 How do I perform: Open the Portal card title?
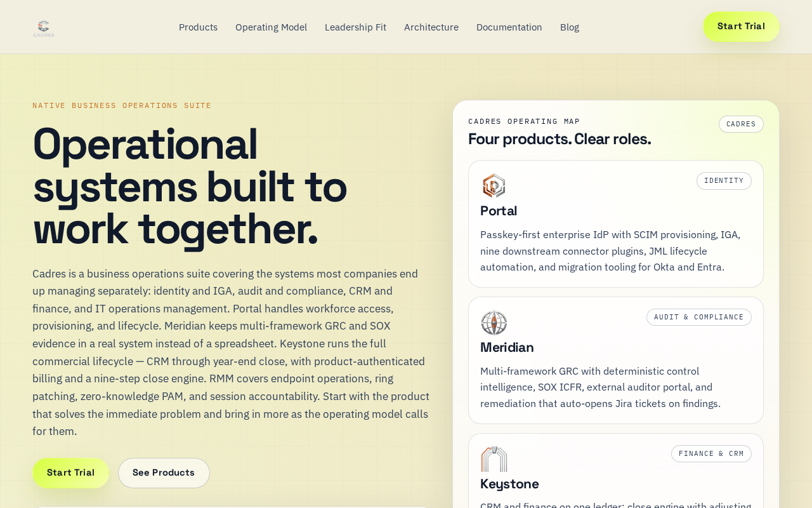click(499, 211)
